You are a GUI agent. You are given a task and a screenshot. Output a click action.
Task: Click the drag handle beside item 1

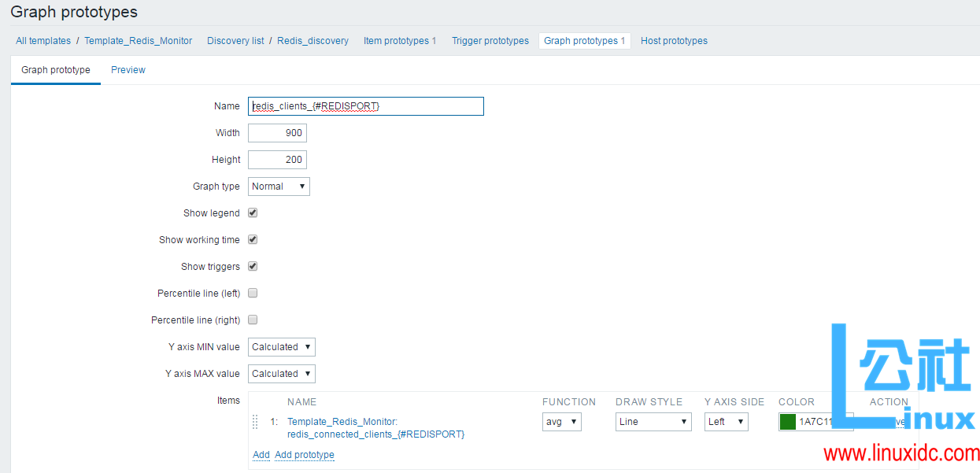(255, 422)
